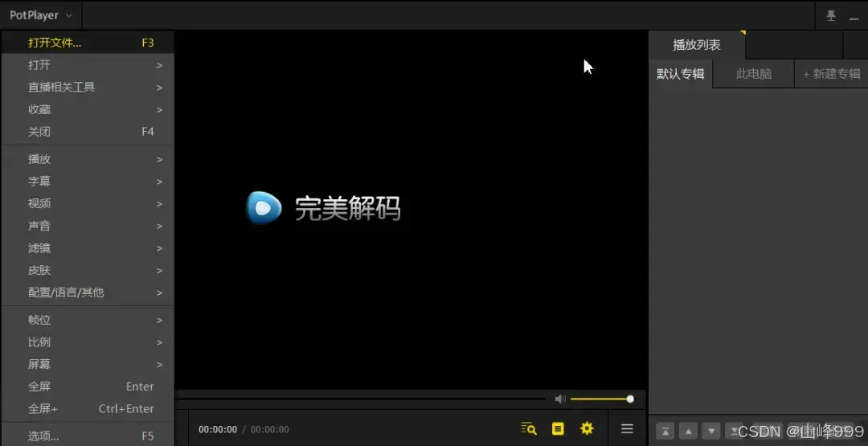
Task: Expand the 收藏 submenu
Action: pos(88,109)
